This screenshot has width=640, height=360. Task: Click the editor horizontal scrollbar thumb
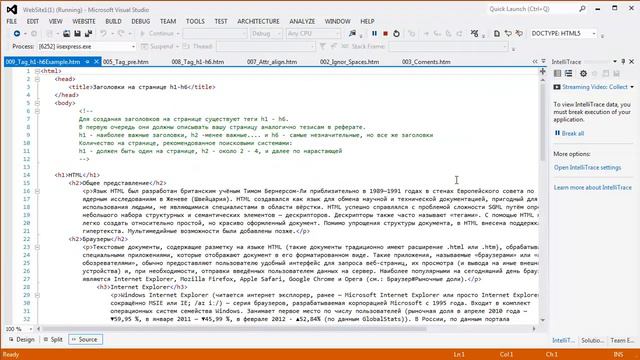[234, 328]
